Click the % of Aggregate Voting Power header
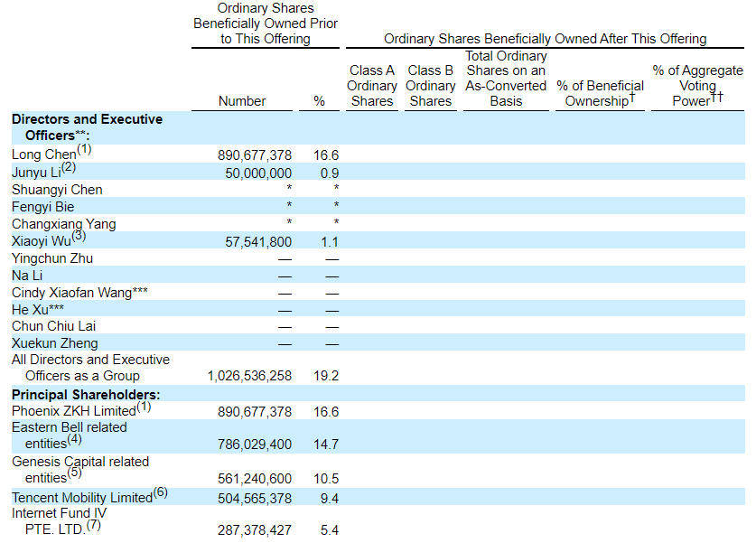The image size is (756, 543). (x=697, y=86)
